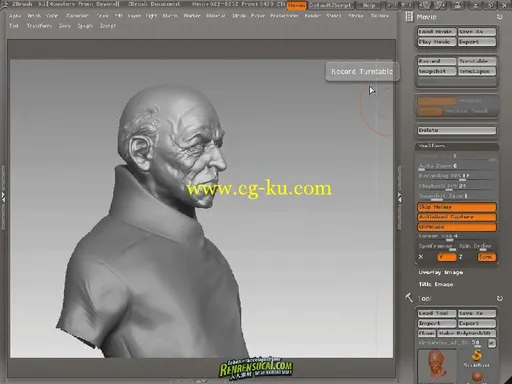Select the Small movie size
The image size is (512, 384).
pyautogui.click(x=480, y=111)
